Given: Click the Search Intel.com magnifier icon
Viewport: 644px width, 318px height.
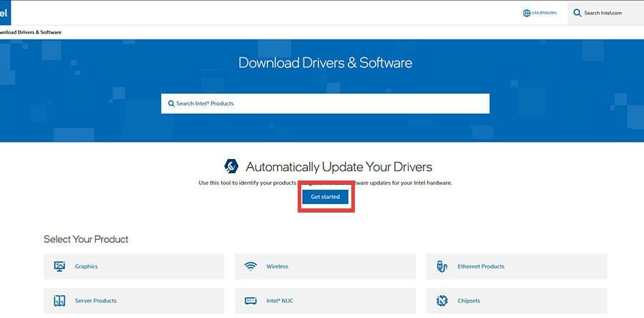Looking at the screenshot, I should pos(577,13).
